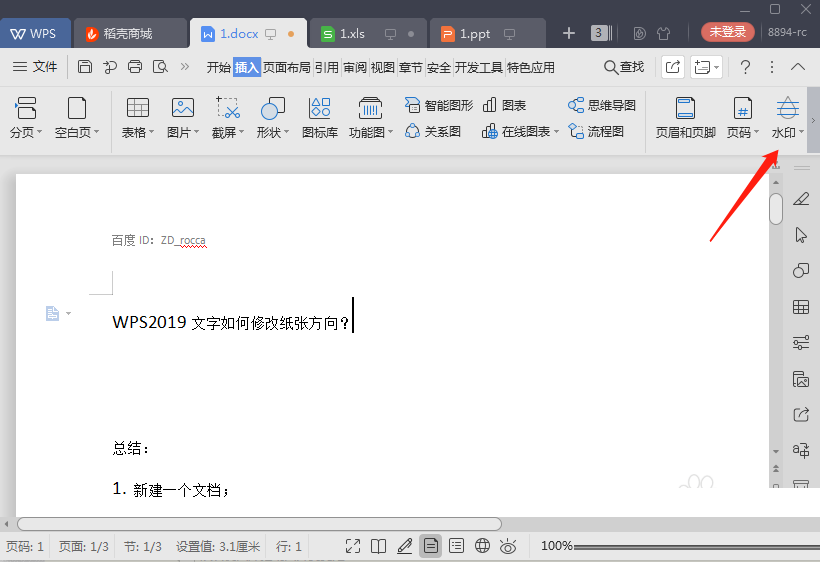Select the arrow selection tool in sidebar

click(801, 235)
